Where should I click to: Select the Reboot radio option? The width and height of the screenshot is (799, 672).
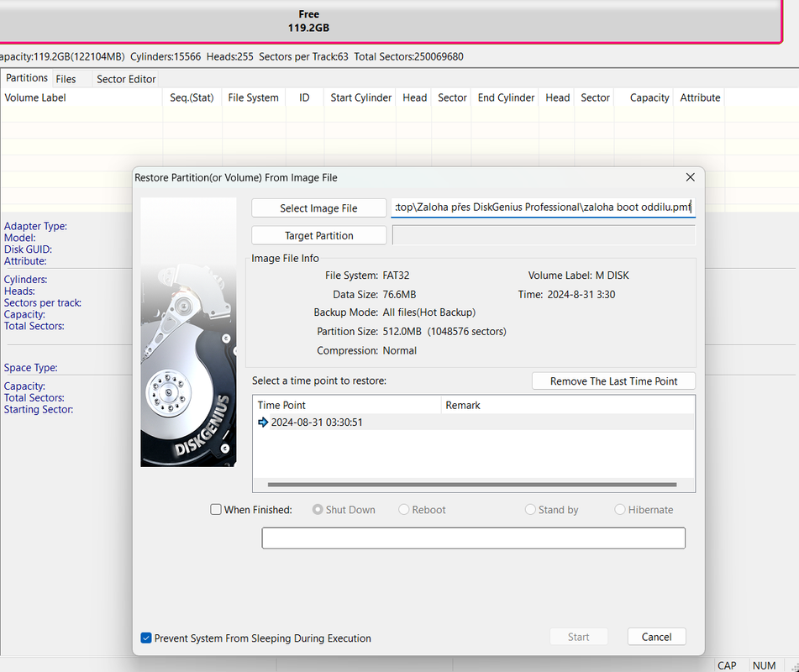(403, 510)
